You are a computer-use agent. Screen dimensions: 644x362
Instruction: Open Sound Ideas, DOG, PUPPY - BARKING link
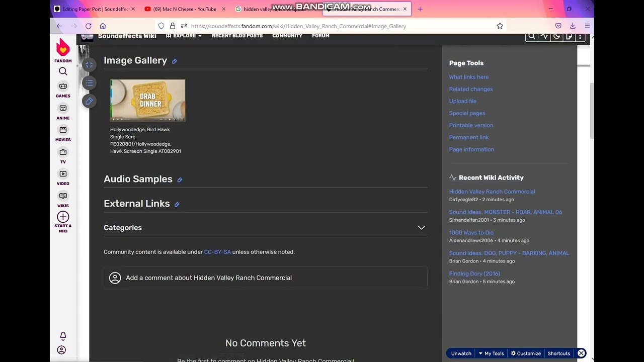(509, 253)
